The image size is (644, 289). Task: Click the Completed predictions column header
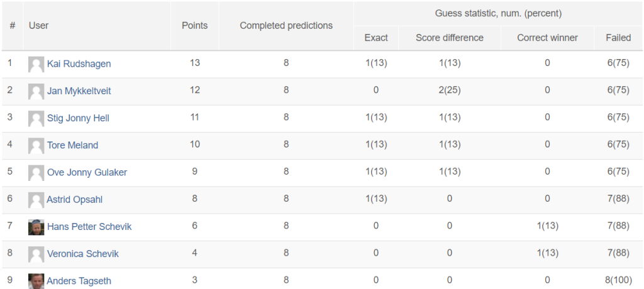pos(286,26)
